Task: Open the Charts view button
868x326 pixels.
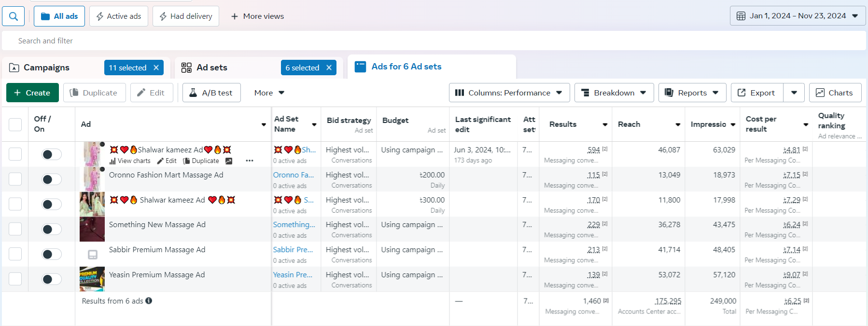Action: 835,93
